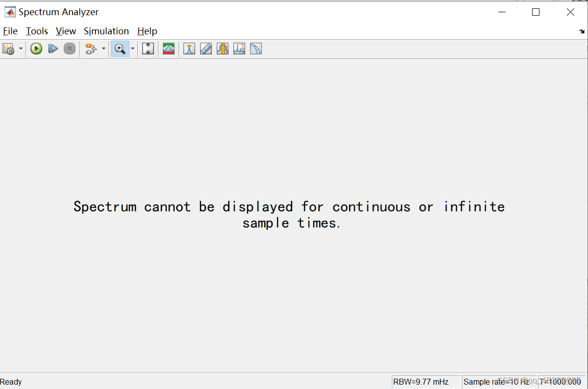The height and width of the screenshot is (389, 588).
Task: Click the MATLAB icon in the title bar
Action: pos(10,12)
